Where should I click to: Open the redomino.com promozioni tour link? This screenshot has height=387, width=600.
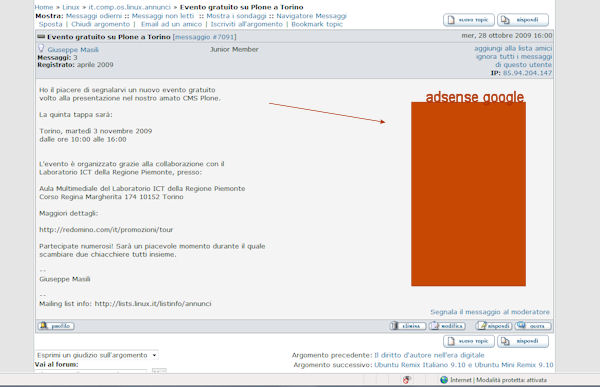pos(106,230)
